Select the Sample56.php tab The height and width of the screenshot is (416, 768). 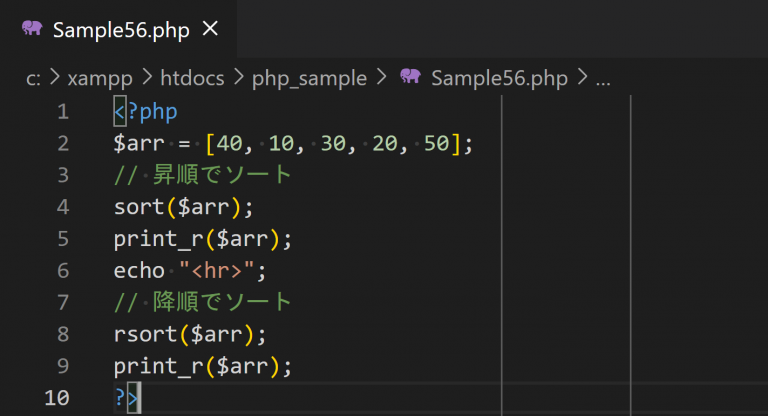pyautogui.click(x=120, y=28)
